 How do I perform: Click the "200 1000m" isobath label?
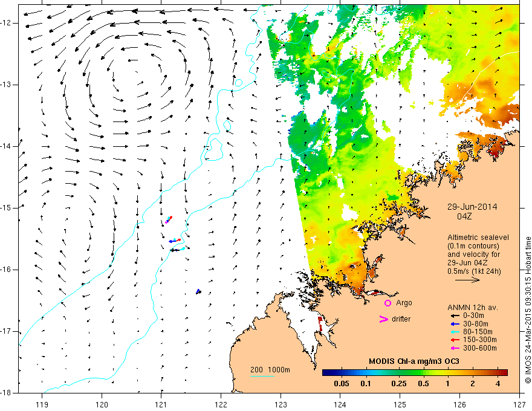click(270, 370)
